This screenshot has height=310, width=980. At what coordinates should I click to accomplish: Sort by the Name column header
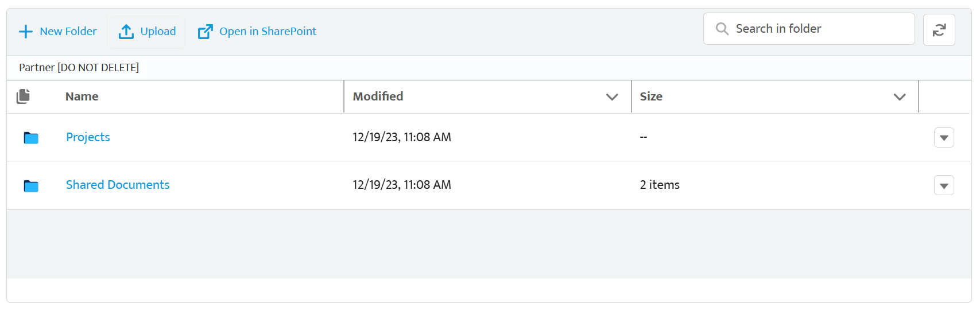(x=82, y=96)
